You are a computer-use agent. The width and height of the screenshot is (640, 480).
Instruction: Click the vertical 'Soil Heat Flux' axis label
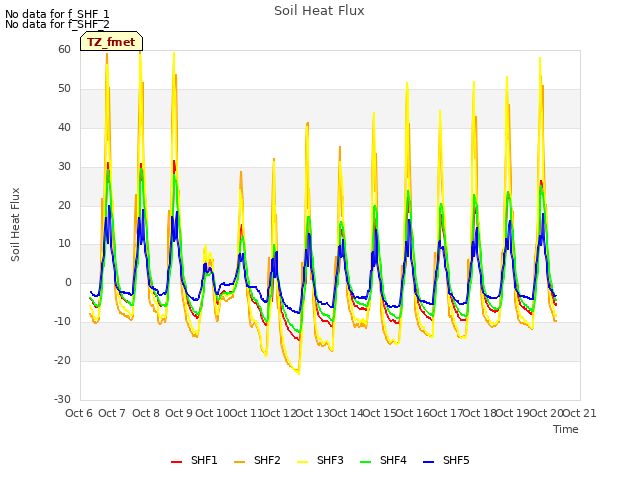pos(15,224)
